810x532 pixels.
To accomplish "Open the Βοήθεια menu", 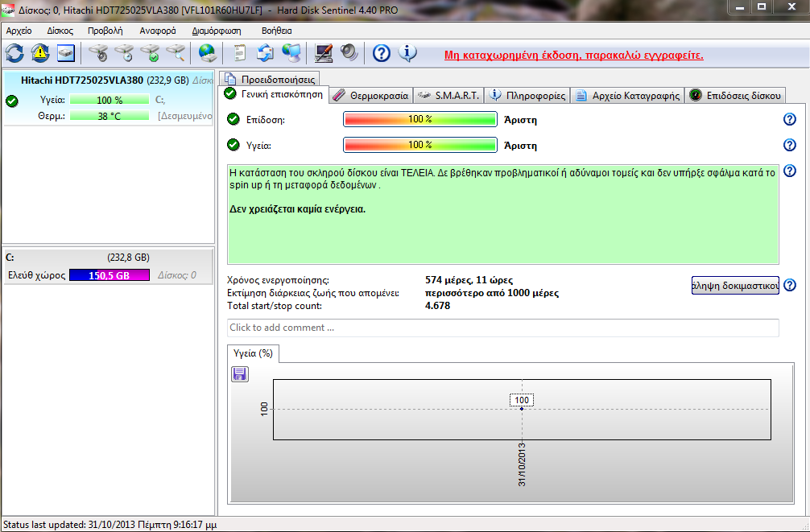I will pyautogui.click(x=276, y=31).
